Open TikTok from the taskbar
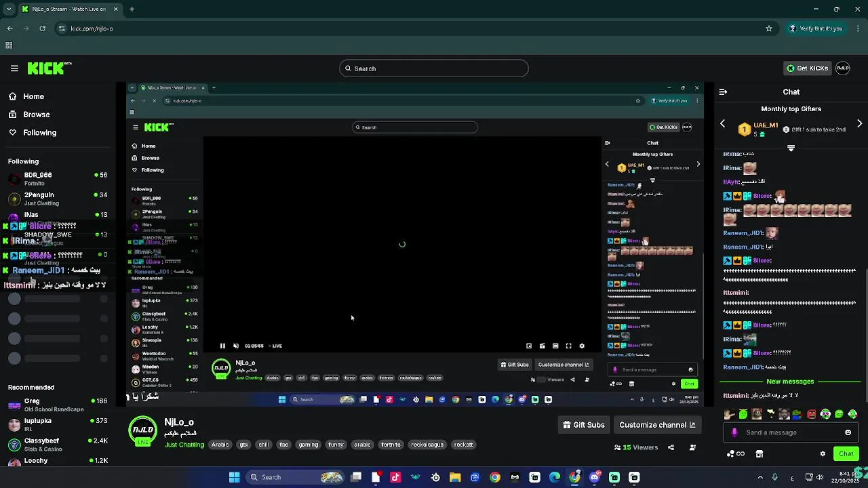 coord(395,477)
